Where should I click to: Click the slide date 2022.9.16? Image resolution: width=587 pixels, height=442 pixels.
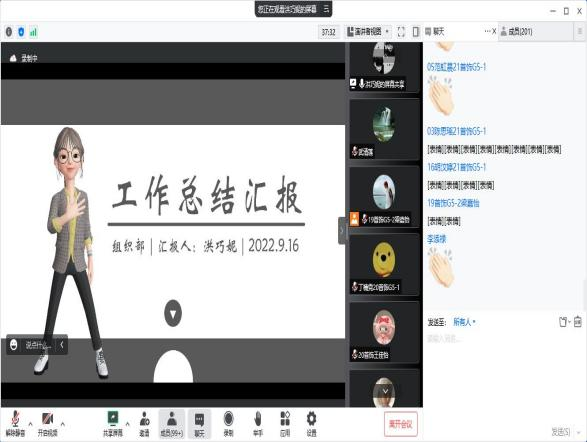[273, 246]
